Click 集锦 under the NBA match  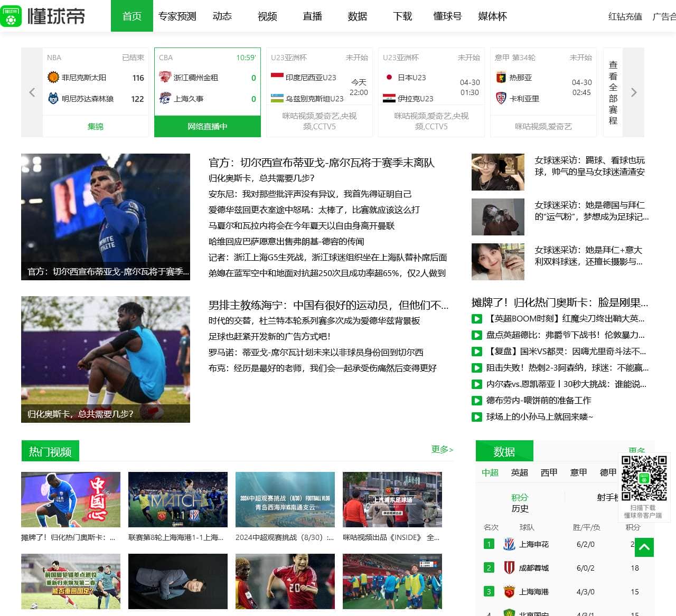tap(96, 127)
